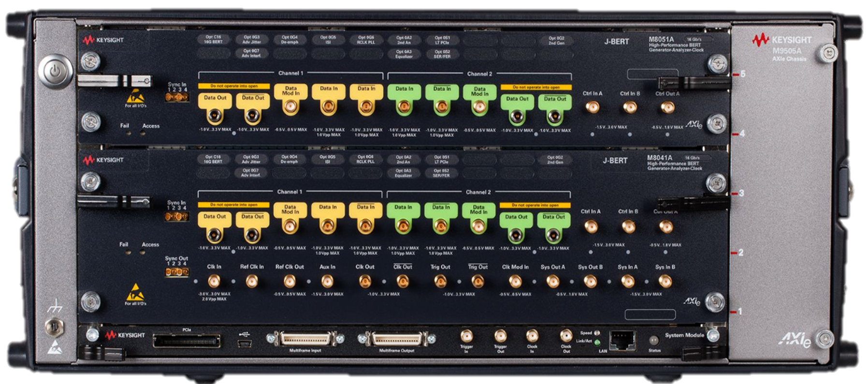Click the M8051A J-BERT model label

click(x=617, y=42)
